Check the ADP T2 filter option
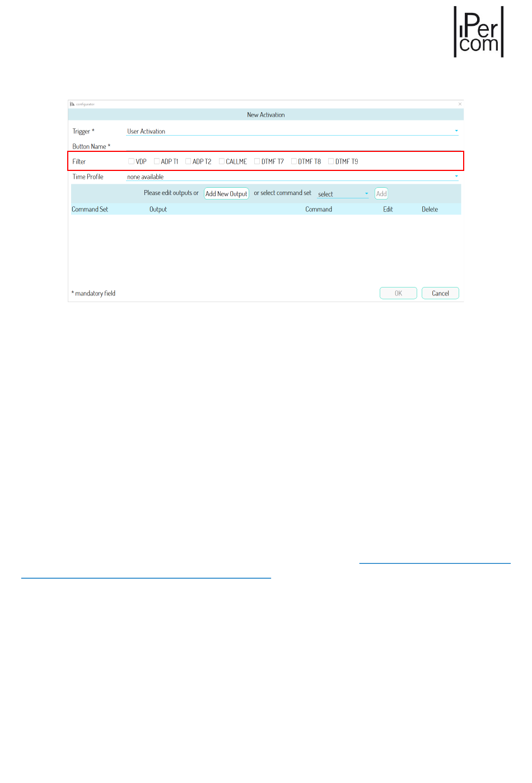Screen dimensions: 532x783 coord(188,161)
